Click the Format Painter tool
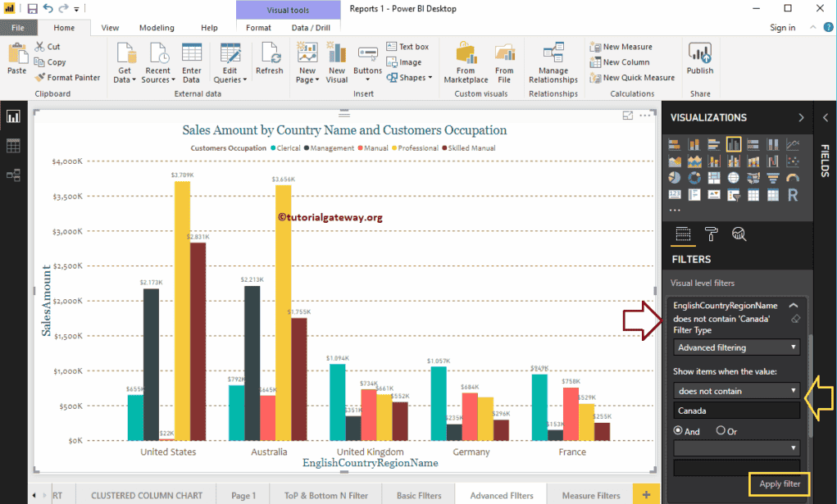 [67, 78]
